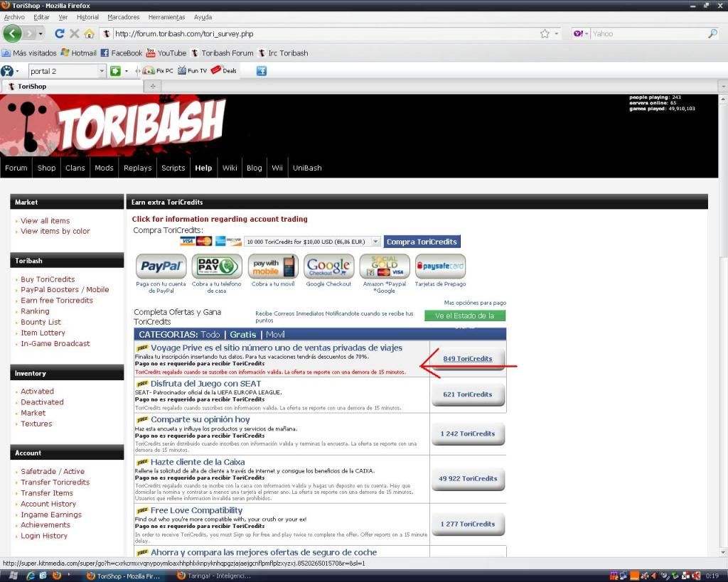Open the Toribash Forum bookmark
The height and width of the screenshot is (582, 728).
223,53
